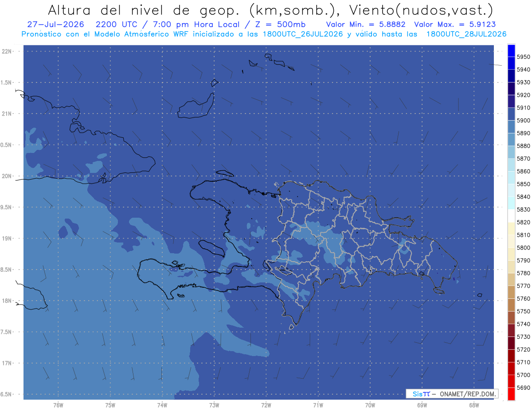Click the pale yellow swatch between 5820 and 5810
532x411 pixels.
511,228
